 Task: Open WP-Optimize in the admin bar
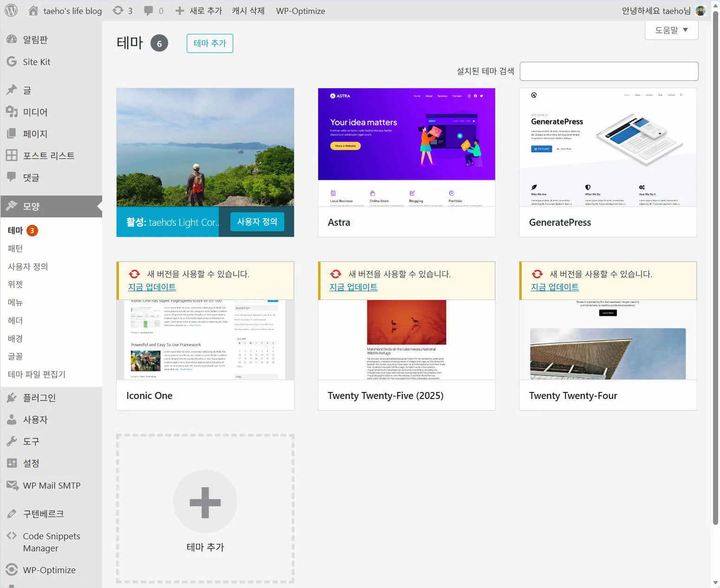click(301, 11)
